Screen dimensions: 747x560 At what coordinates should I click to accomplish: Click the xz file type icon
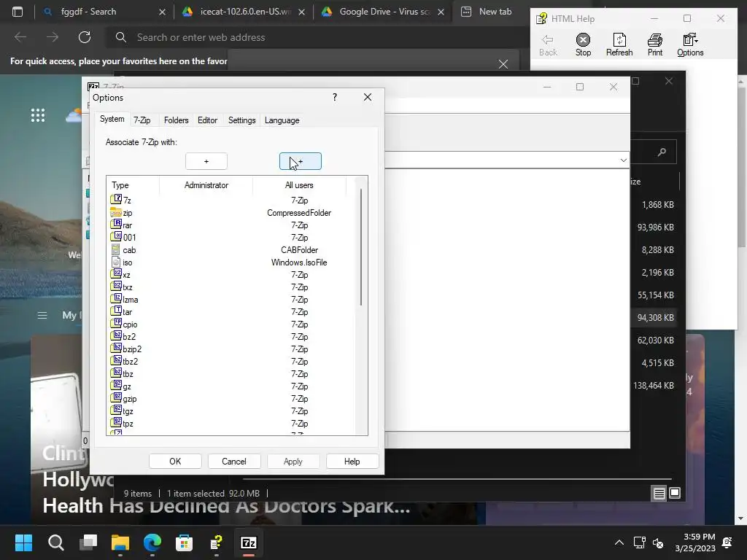(116, 273)
